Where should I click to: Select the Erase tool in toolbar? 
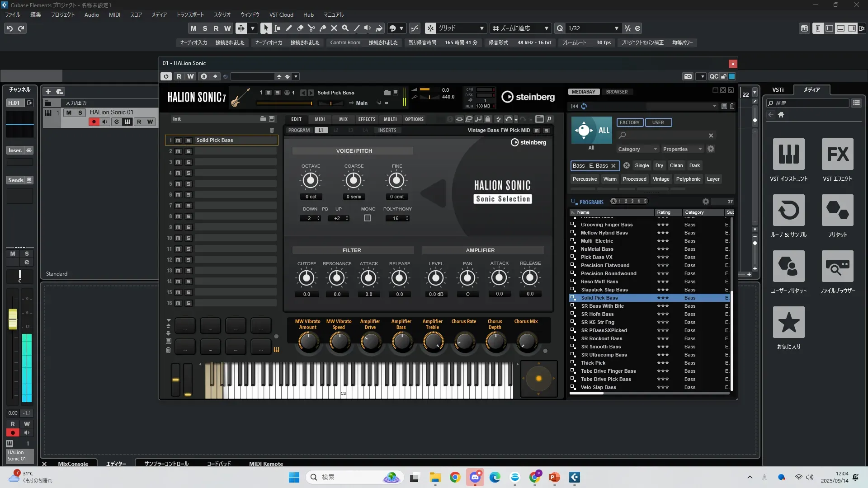(x=300, y=28)
